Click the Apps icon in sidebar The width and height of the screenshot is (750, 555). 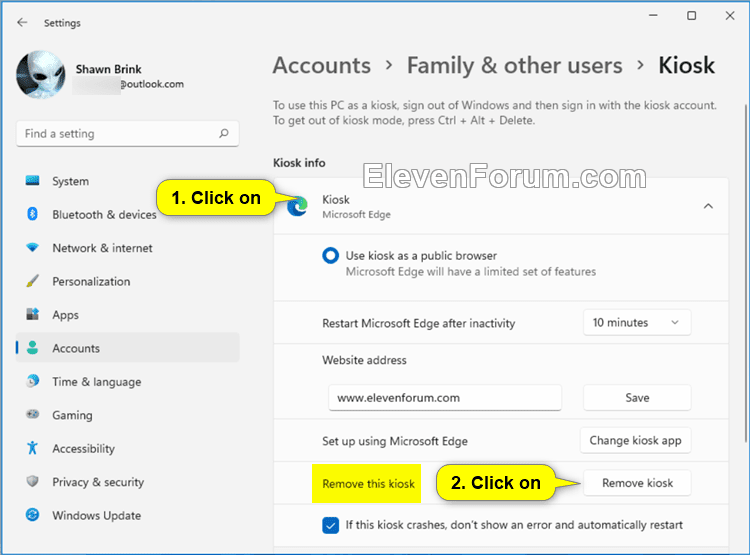[33, 314]
